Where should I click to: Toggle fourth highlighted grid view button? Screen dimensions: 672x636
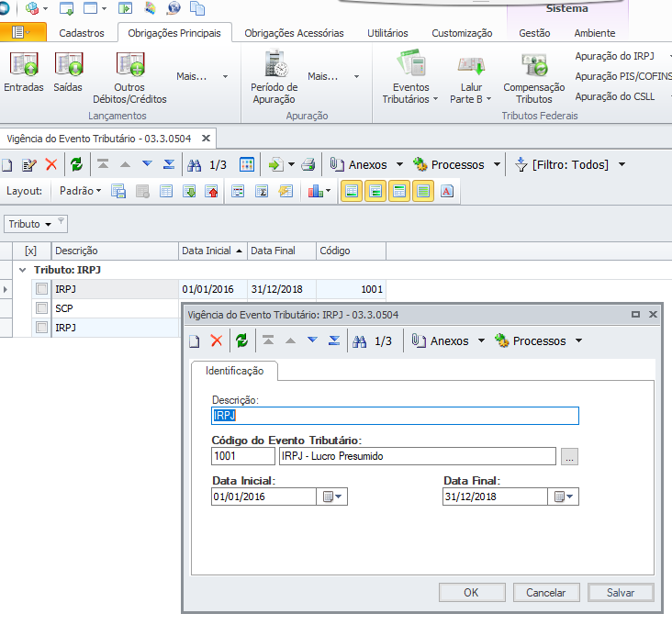click(x=423, y=191)
